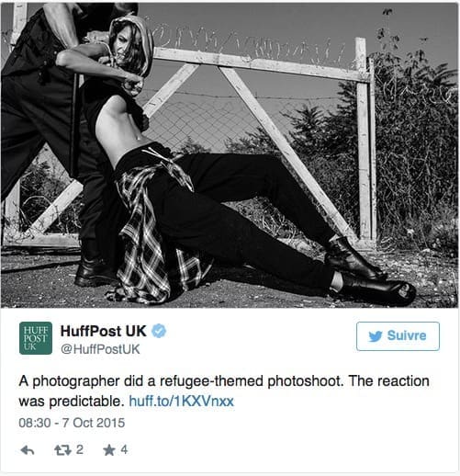Click the barbed wire atop the fence

point(245,43)
